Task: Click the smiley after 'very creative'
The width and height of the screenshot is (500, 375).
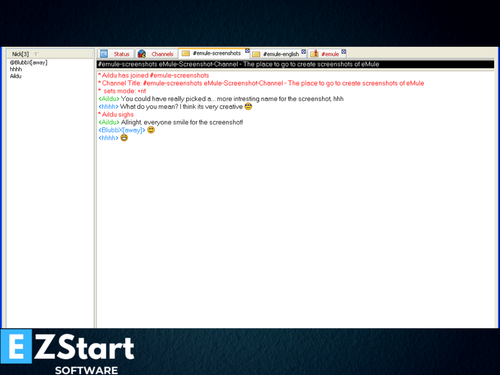Action: tap(248, 107)
